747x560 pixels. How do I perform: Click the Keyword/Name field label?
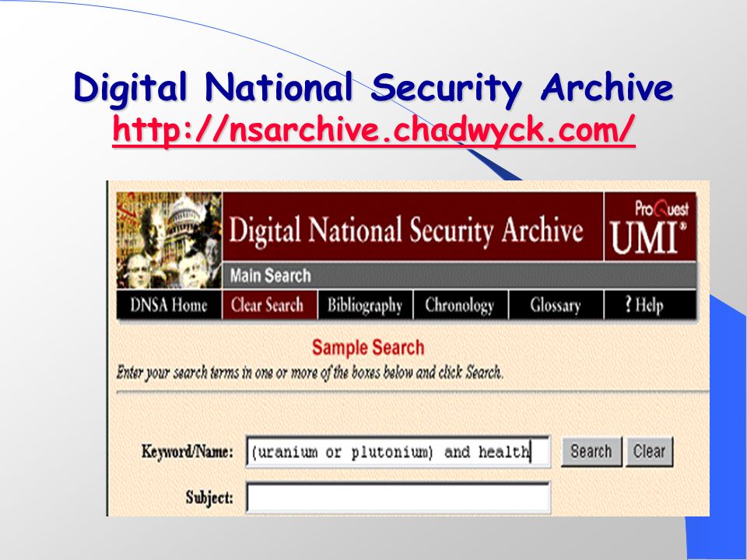point(188,451)
